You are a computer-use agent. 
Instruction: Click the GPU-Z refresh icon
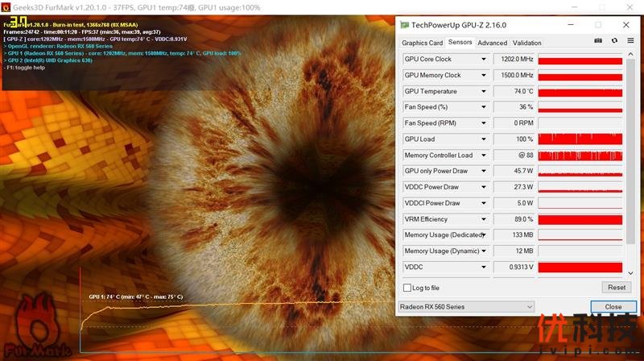pyautogui.click(x=614, y=41)
